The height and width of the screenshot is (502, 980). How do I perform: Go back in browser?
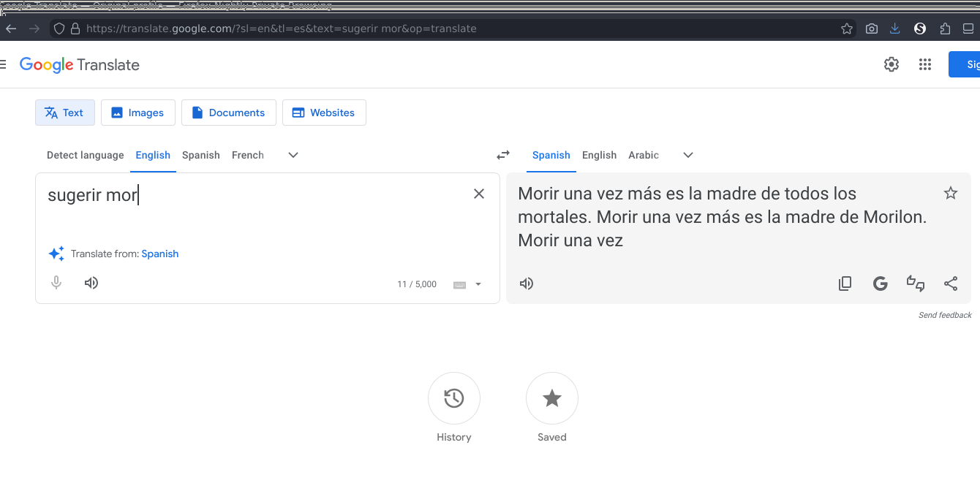11,28
